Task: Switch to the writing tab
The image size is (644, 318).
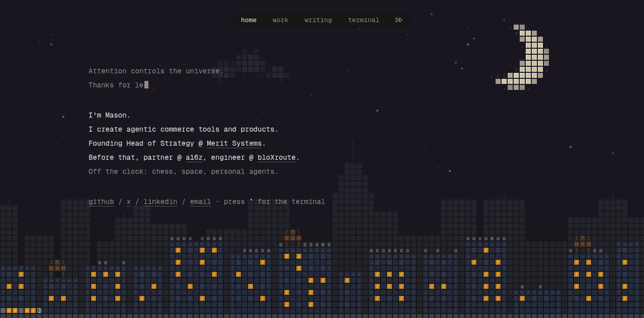Action: pyautogui.click(x=318, y=20)
